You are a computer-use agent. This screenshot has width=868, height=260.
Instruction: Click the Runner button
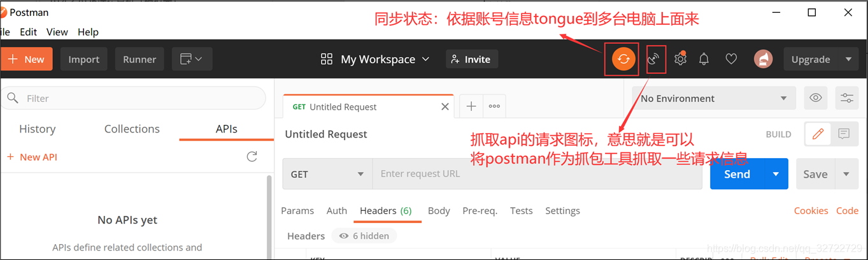coord(139,59)
